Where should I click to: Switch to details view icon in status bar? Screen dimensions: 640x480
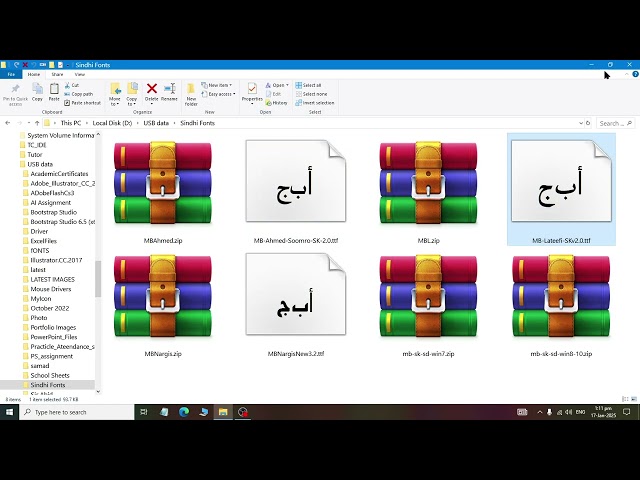(x=625, y=399)
